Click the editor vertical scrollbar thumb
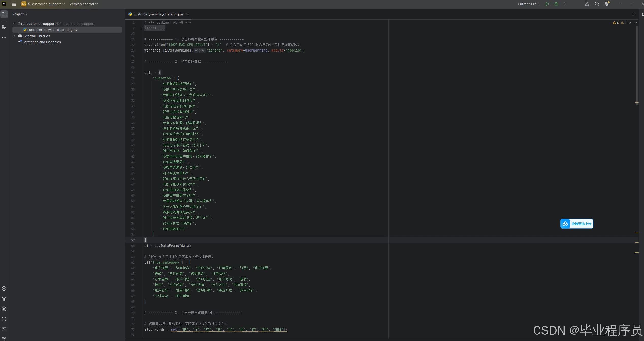644x341 pixels. (637, 65)
